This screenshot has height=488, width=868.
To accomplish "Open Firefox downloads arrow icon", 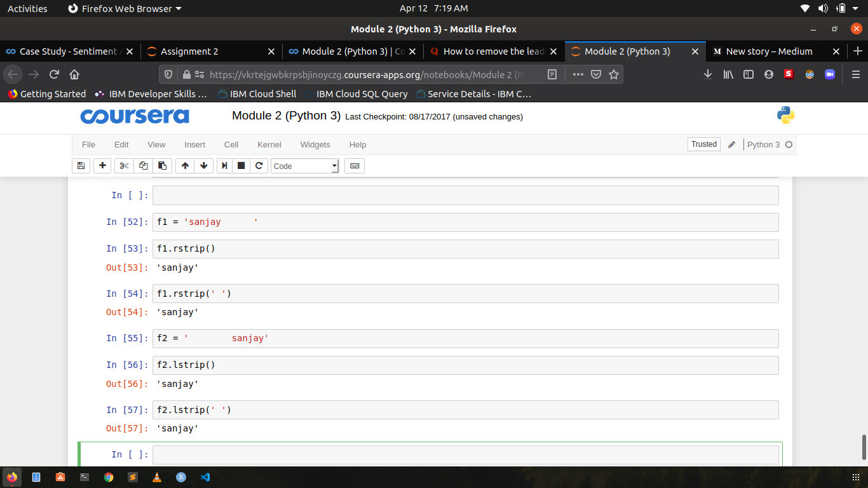I will tap(708, 74).
